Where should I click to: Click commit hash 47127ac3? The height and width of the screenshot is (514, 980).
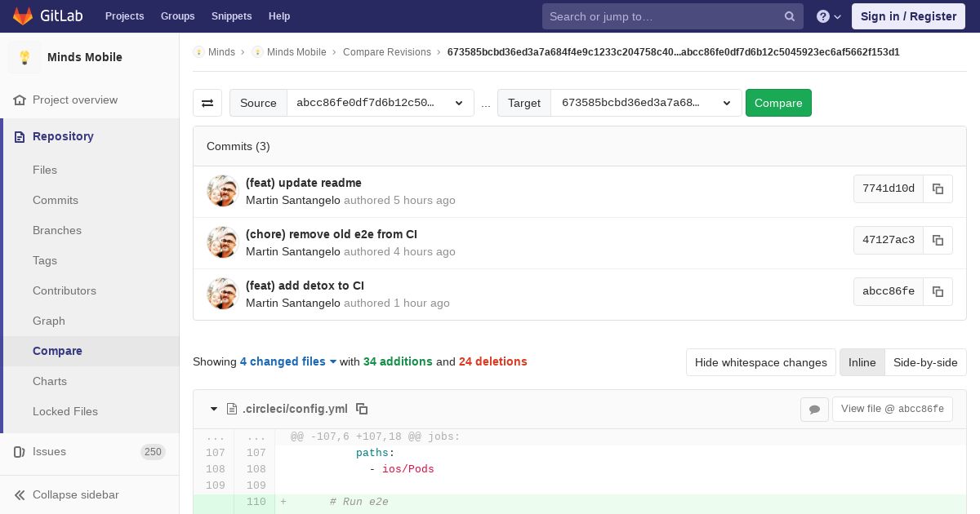(x=889, y=240)
